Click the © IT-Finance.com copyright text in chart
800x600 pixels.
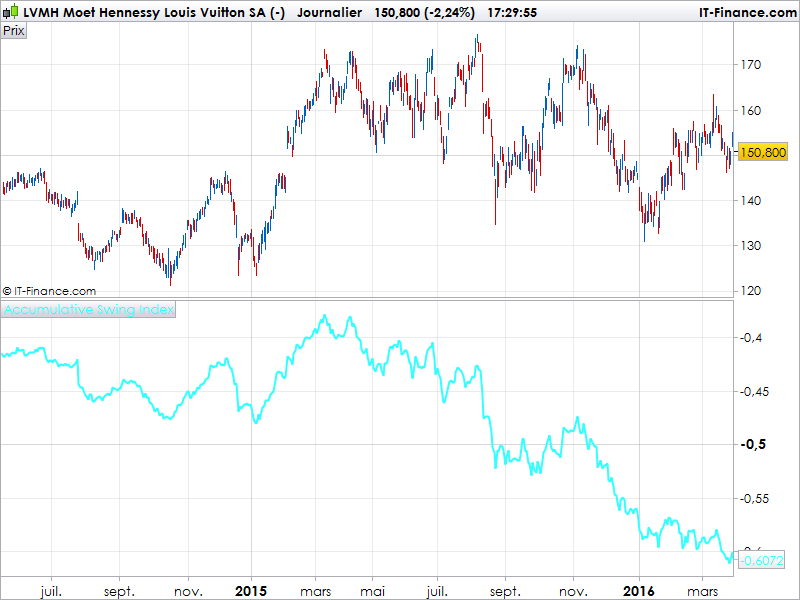[49, 291]
